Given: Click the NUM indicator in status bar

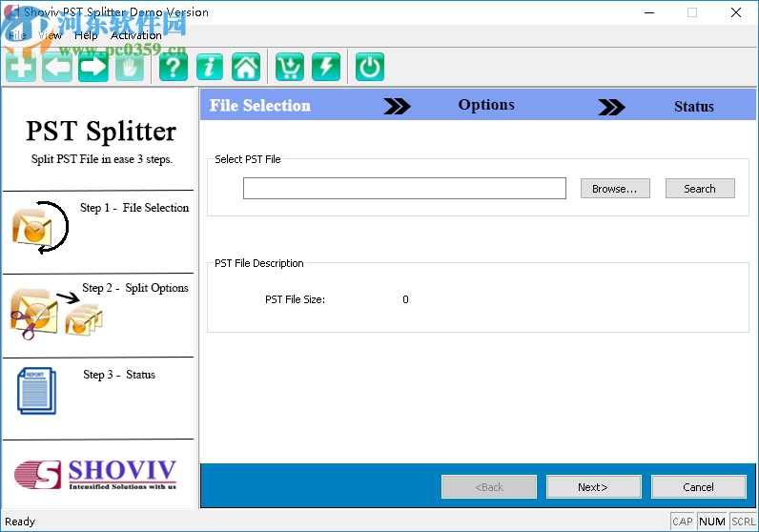Looking at the screenshot, I should coord(712,522).
